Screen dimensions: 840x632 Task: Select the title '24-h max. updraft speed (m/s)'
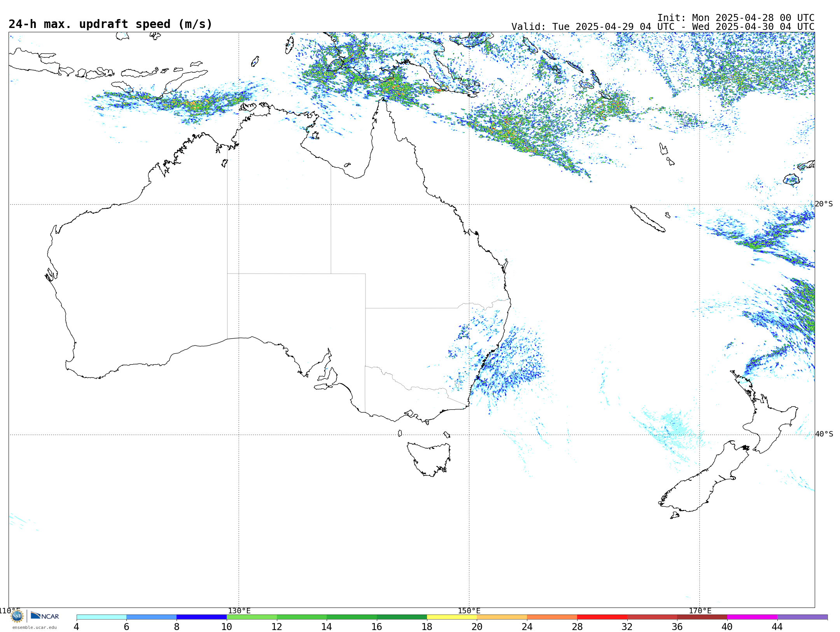coord(110,24)
